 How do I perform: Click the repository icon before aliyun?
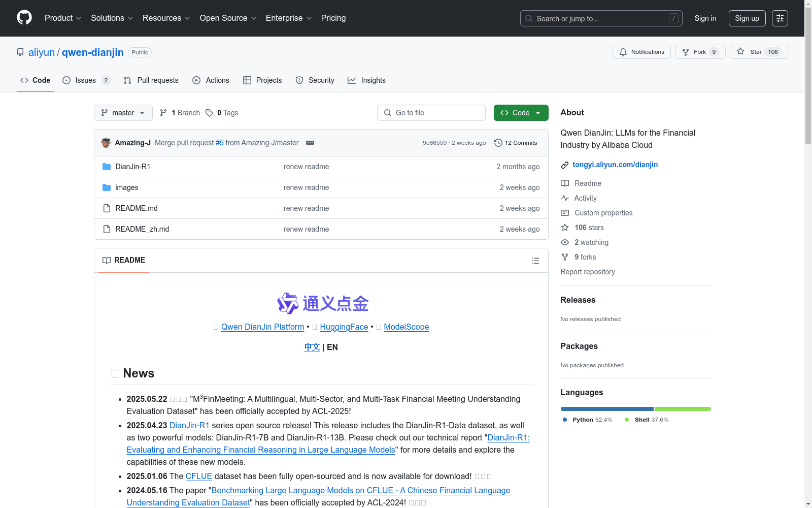pos(20,52)
